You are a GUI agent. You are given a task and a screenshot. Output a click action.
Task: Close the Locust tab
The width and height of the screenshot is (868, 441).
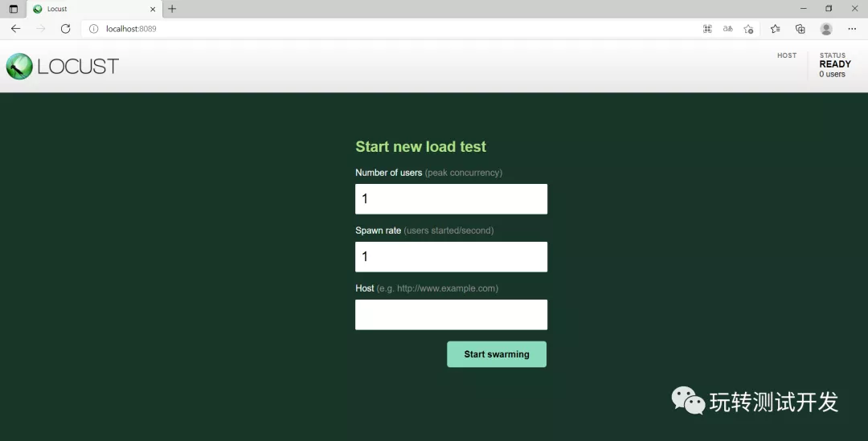coord(153,9)
